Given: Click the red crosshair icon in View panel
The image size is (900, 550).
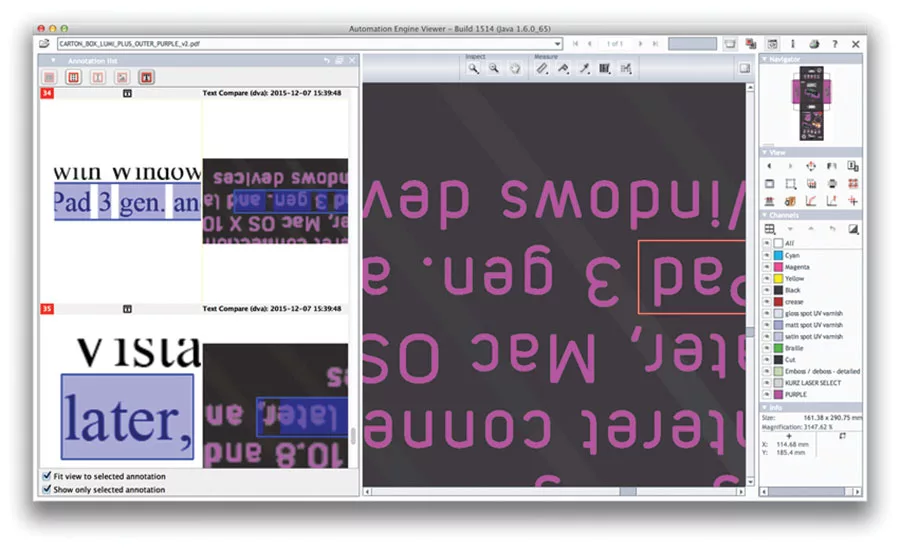Looking at the screenshot, I should [853, 202].
